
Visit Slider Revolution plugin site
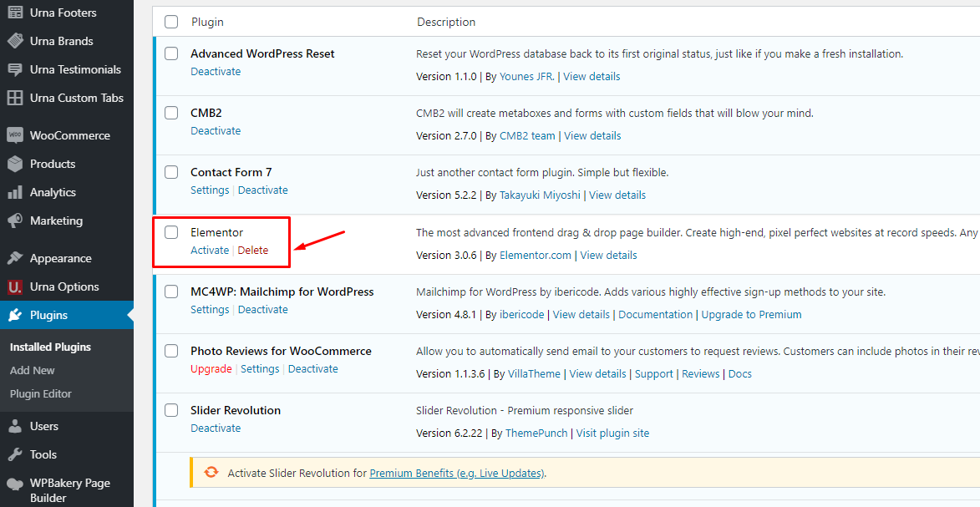point(612,433)
